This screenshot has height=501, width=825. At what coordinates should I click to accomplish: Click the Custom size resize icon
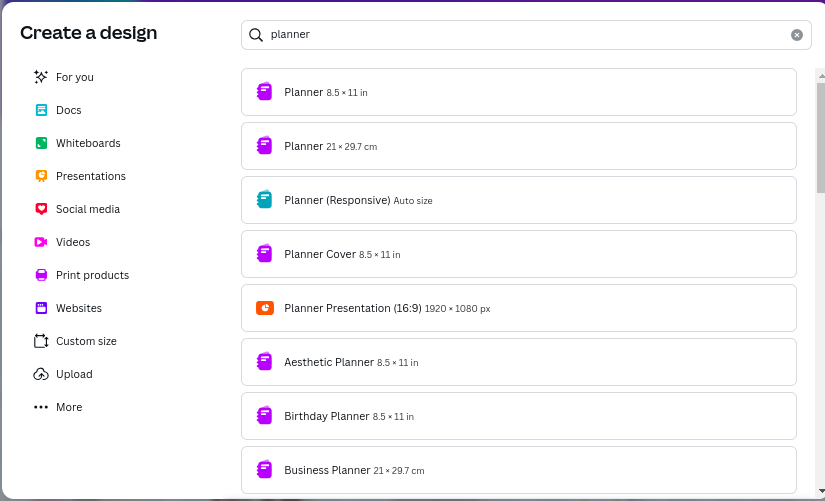point(41,341)
